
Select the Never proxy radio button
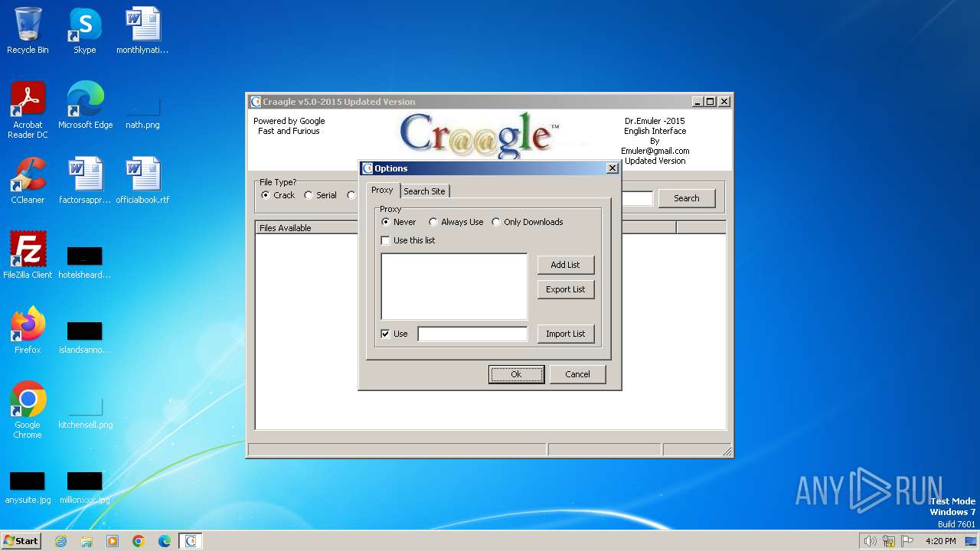coord(385,222)
